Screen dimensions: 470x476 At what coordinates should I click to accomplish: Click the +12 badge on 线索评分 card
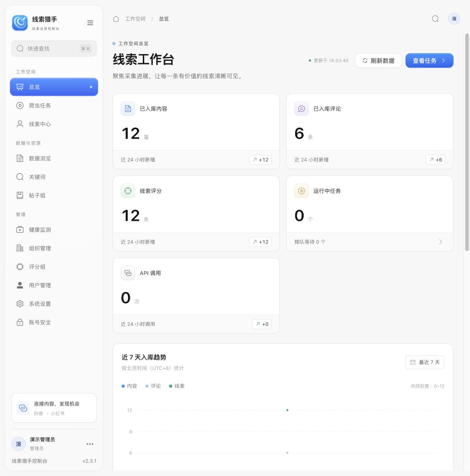click(x=260, y=242)
